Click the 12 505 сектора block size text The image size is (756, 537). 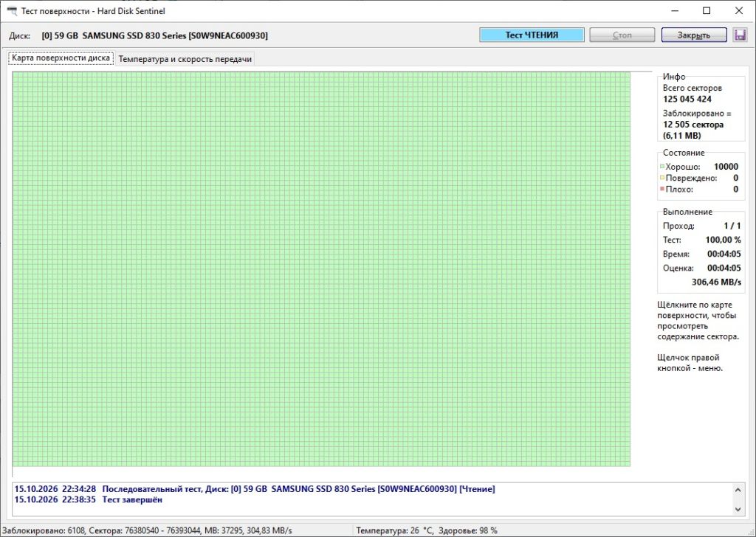(693, 125)
